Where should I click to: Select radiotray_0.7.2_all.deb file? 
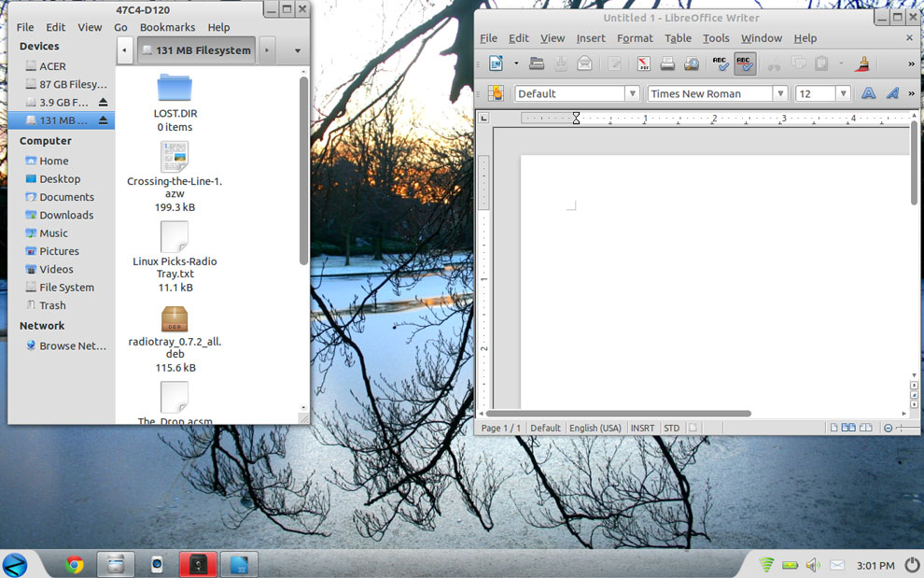(175, 339)
